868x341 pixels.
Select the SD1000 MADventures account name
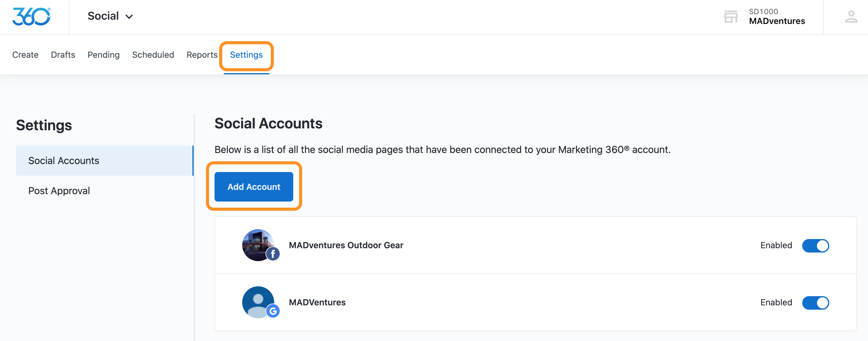coord(777,17)
